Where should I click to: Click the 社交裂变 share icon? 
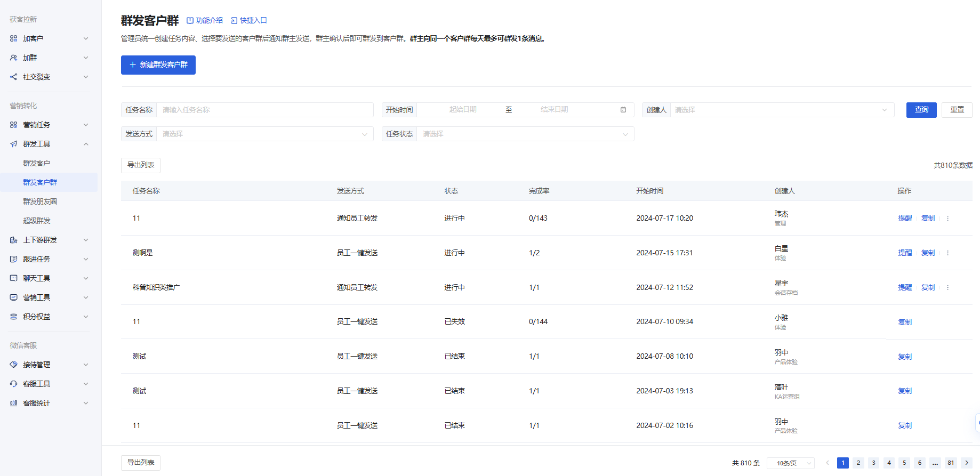tap(14, 77)
